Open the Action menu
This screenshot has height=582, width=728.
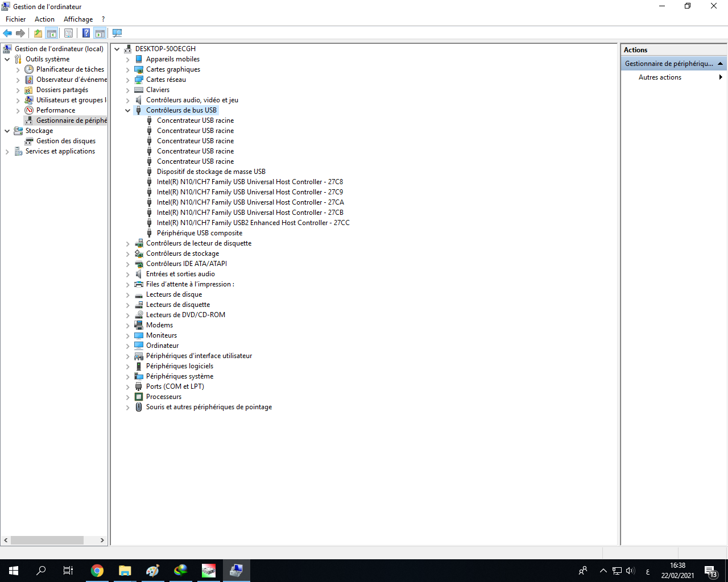(x=44, y=19)
